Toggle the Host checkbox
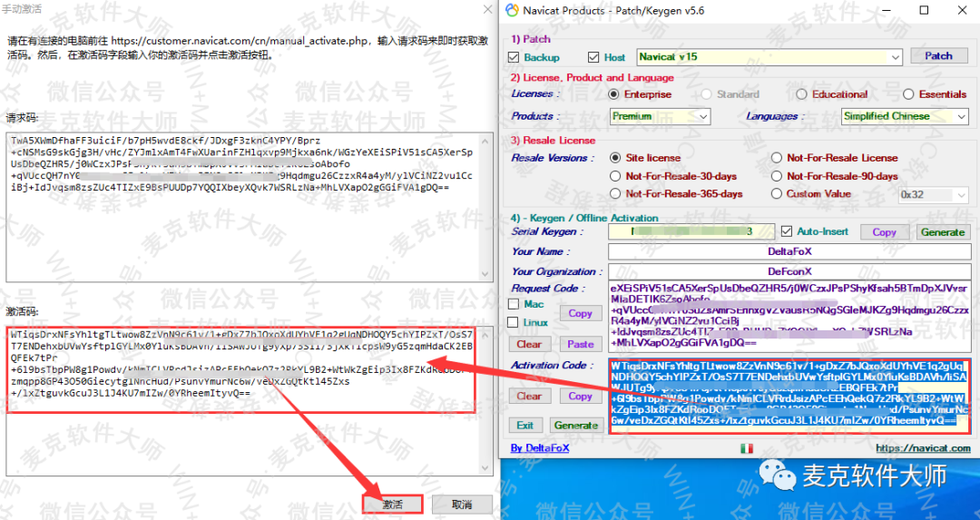The image size is (980, 520). tap(593, 57)
